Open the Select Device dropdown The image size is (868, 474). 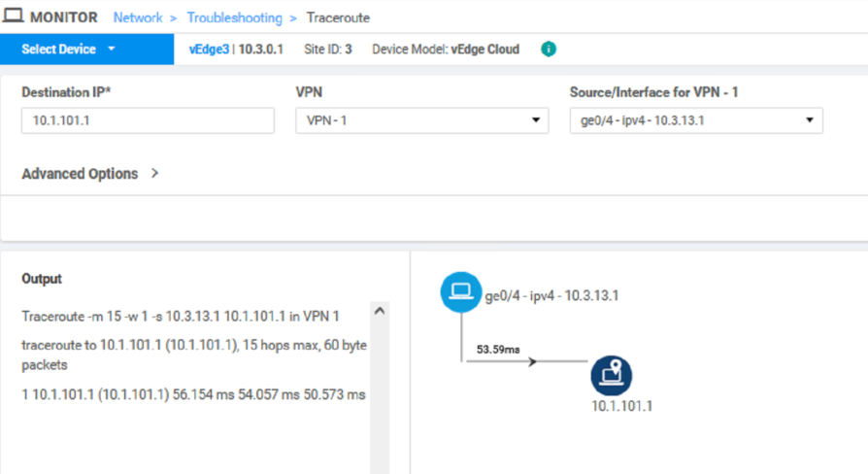pos(87,50)
